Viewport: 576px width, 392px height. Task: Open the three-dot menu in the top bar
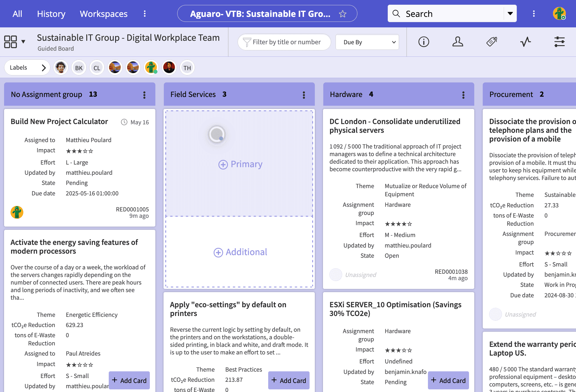point(534,13)
